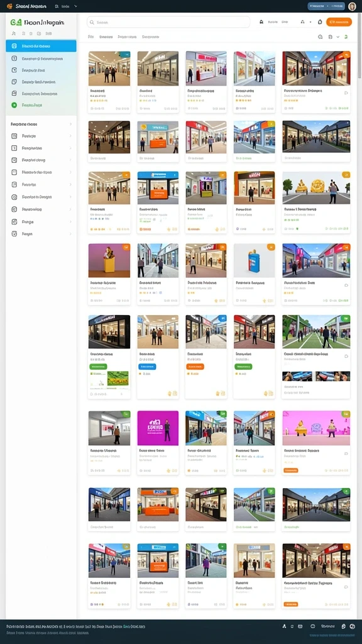Expand the dropdown chevron in dark header bar
The height and width of the screenshot is (644, 362).
click(x=75, y=6)
